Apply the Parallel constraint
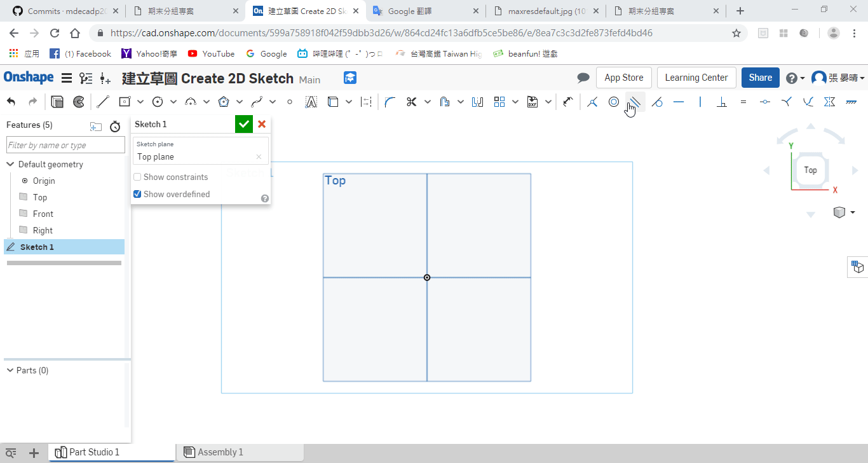 [635, 102]
